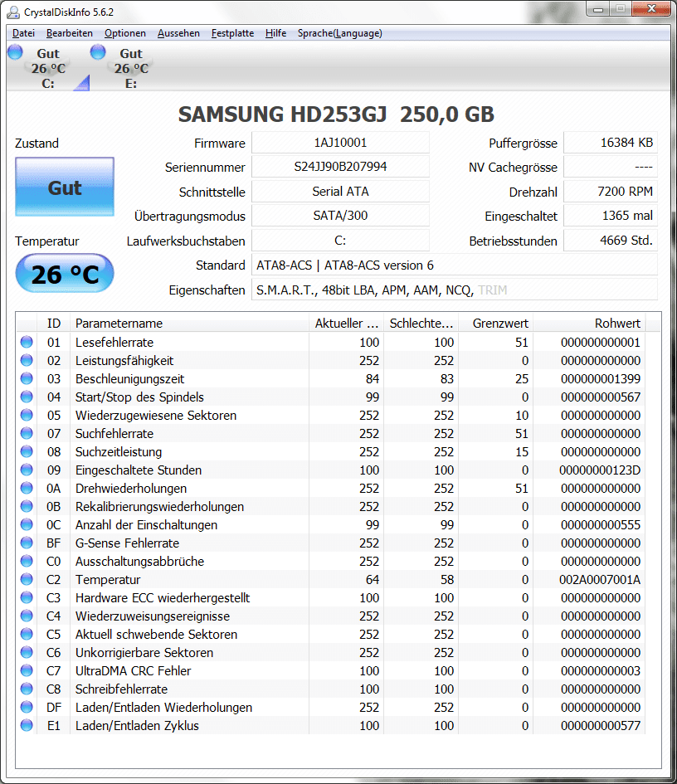The image size is (677, 784).
Task: Click the status orb for UltraDMA CRC Fehler
Action: (27, 670)
